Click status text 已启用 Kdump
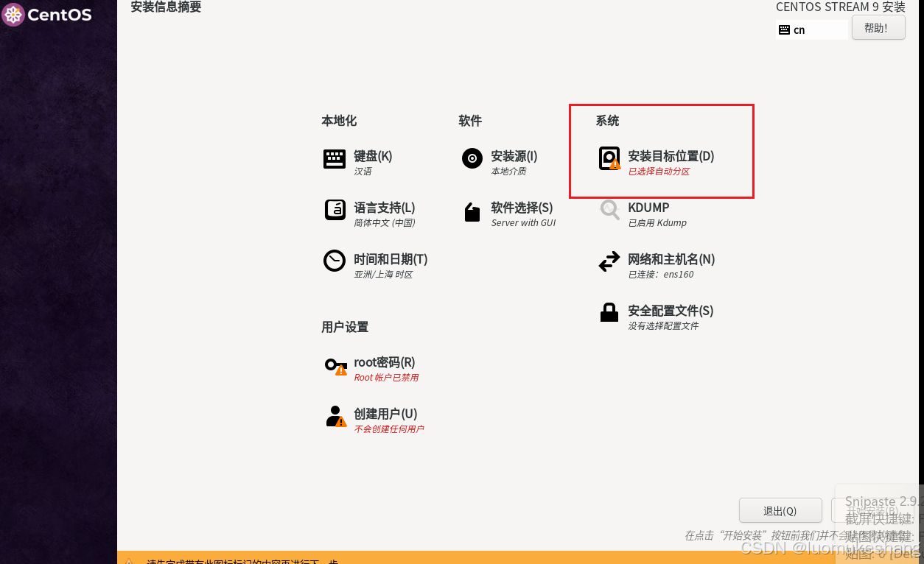This screenshot has width=924, height=564. tap(657, 223)
